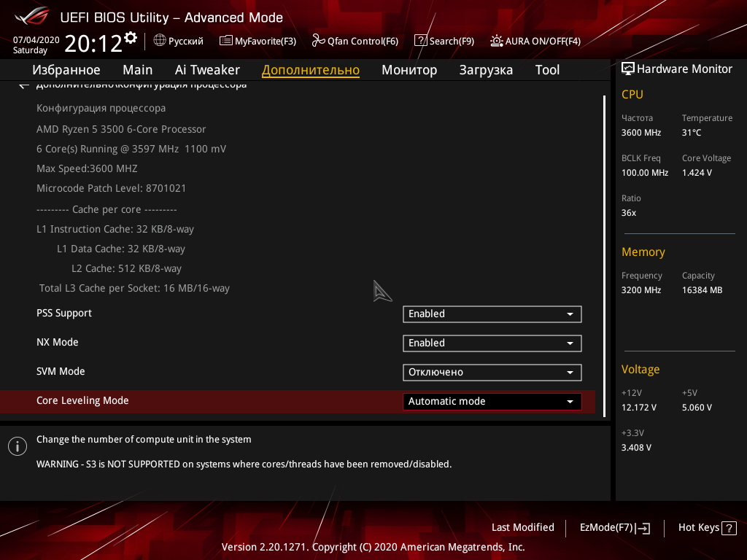Click the Qfan fan icon

pyautogui.click(x=318, y=41)
